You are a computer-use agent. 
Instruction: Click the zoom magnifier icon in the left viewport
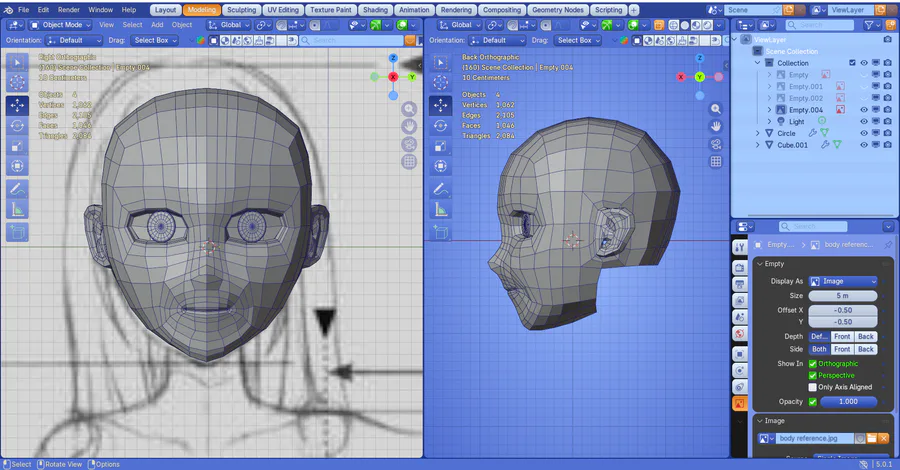[409, 108]
